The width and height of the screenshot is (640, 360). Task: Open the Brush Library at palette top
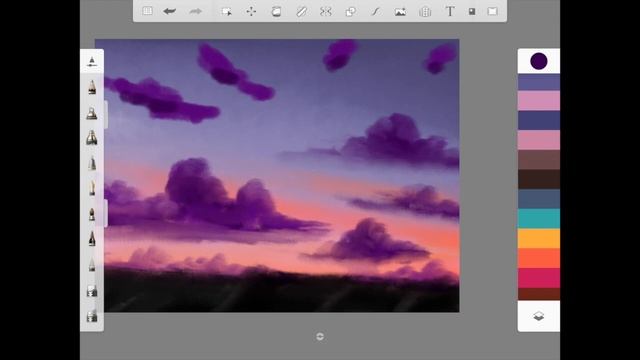coord(92,62)
